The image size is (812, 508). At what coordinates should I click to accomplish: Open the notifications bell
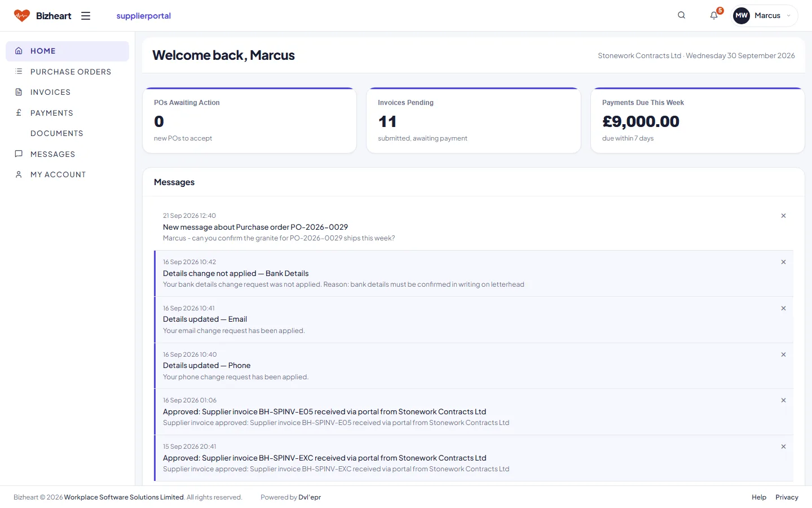tap(714, 15)
